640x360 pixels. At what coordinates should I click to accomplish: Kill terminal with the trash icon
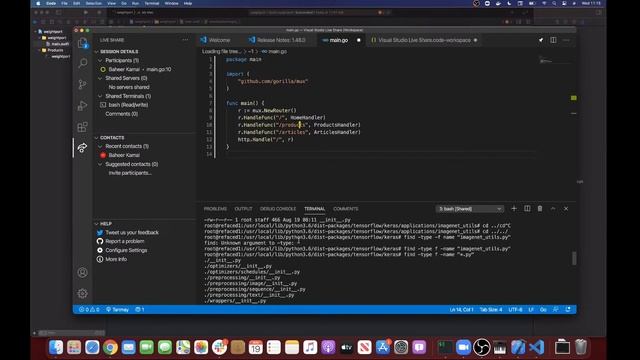click(540, 209)
